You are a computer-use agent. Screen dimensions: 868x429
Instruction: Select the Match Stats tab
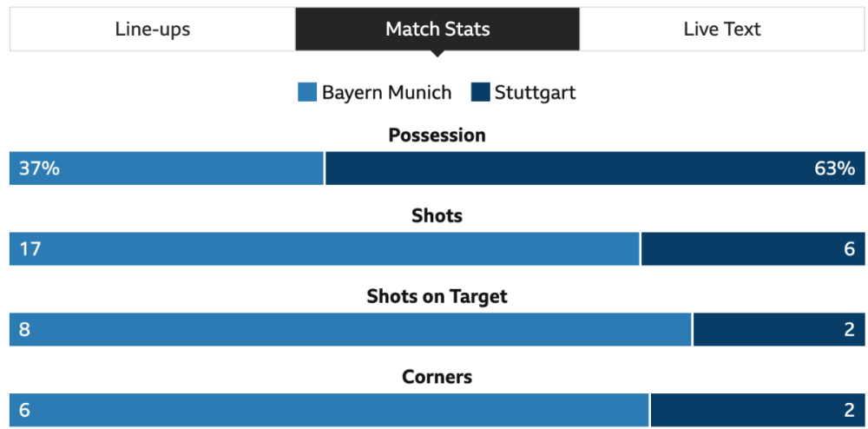(437, 30)
